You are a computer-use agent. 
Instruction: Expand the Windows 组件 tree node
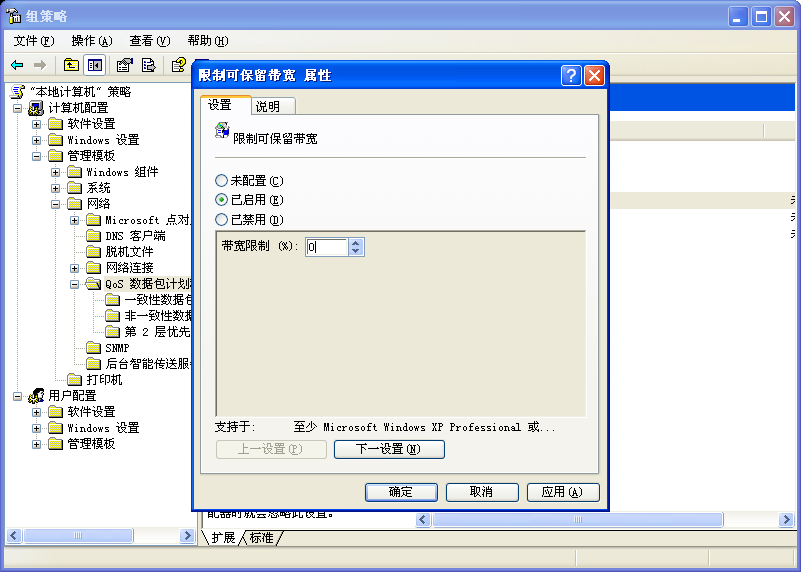[56, 172]
